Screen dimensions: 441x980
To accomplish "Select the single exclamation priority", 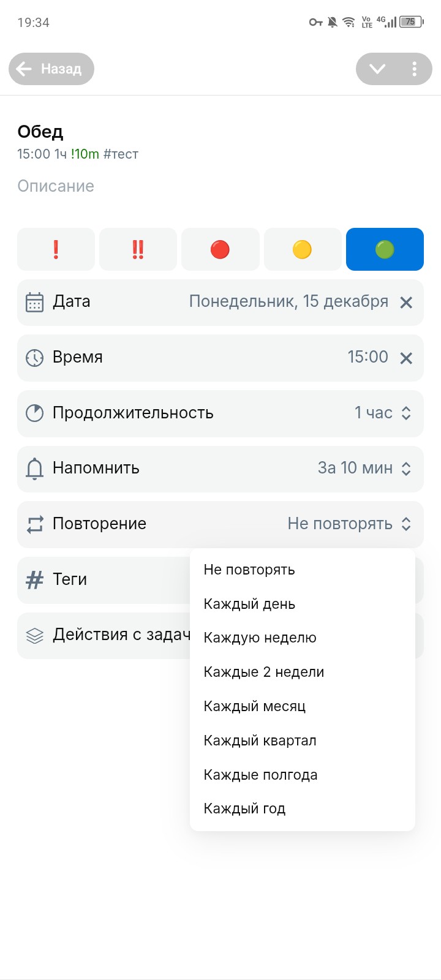I will coord(56,249).
